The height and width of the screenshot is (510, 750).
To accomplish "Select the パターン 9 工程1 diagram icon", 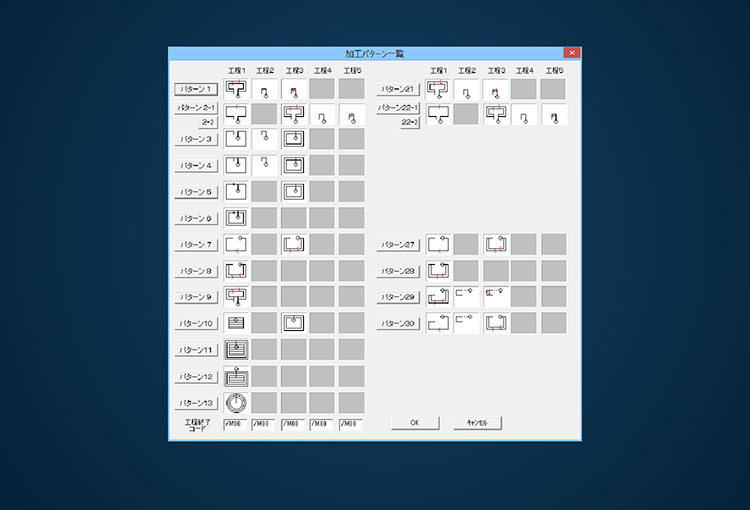I will point(236,297).
